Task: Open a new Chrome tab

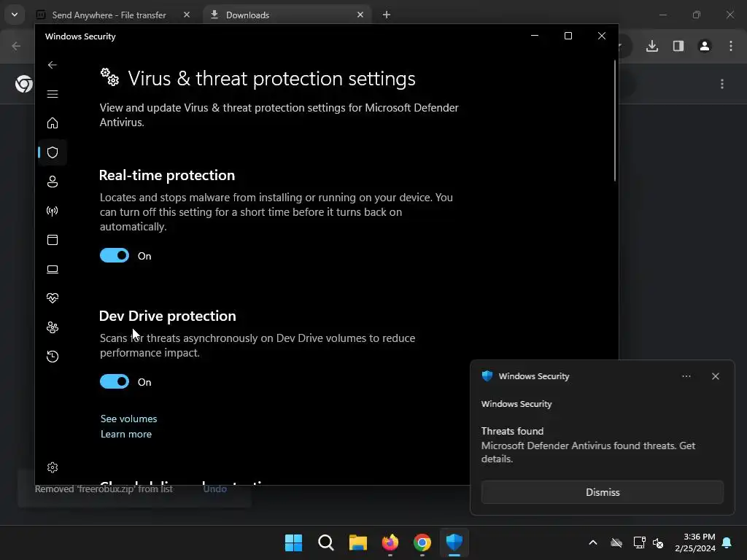Action: pos(387,15)
